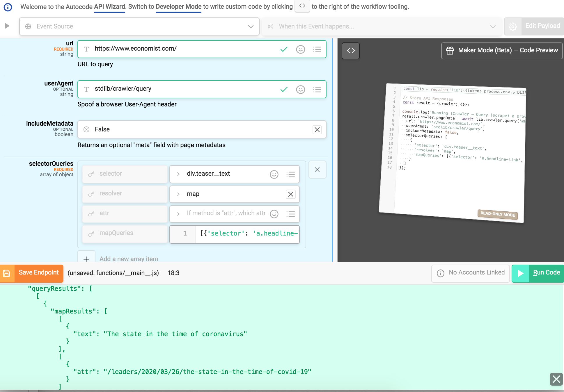Image resolution: width=564 pixels, height=392 pixels.
Task: Click the list icon in selector value field
Action: pos(291,174)
